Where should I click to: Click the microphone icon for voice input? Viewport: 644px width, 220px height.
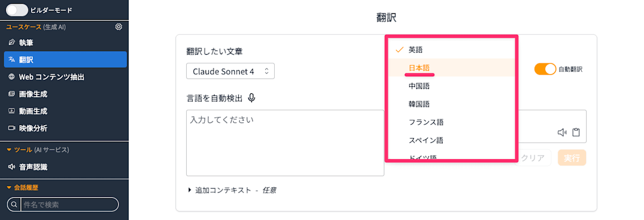point(252,98)
